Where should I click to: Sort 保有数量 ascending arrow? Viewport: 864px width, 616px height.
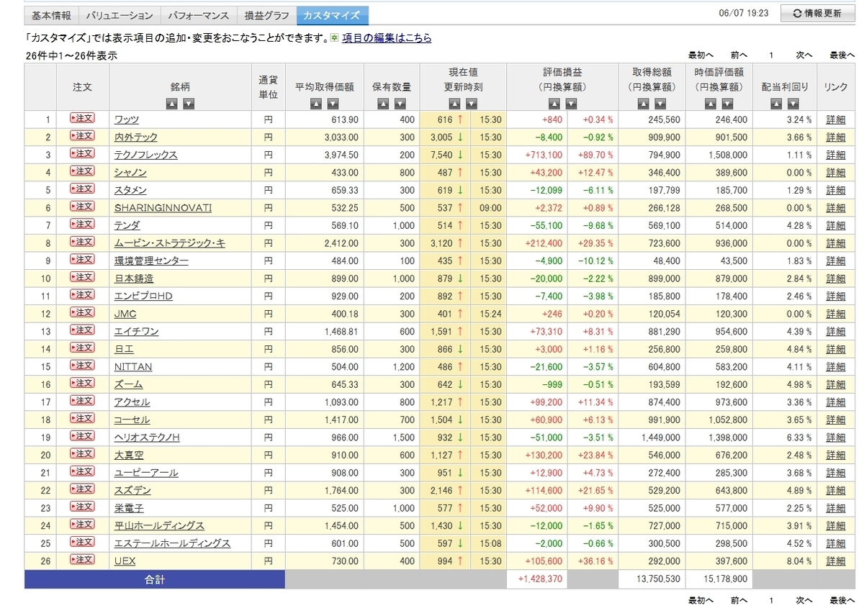tap(383, 104)
